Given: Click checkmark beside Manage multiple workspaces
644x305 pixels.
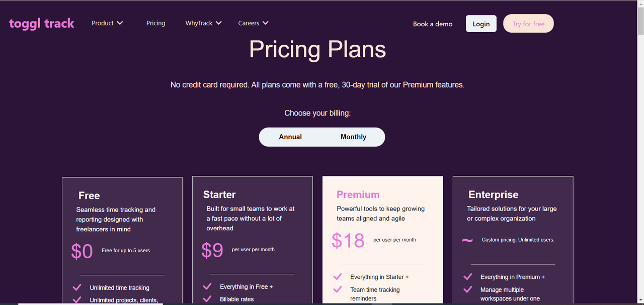Looking at the screenshot, I should click(x=467, y=289).
